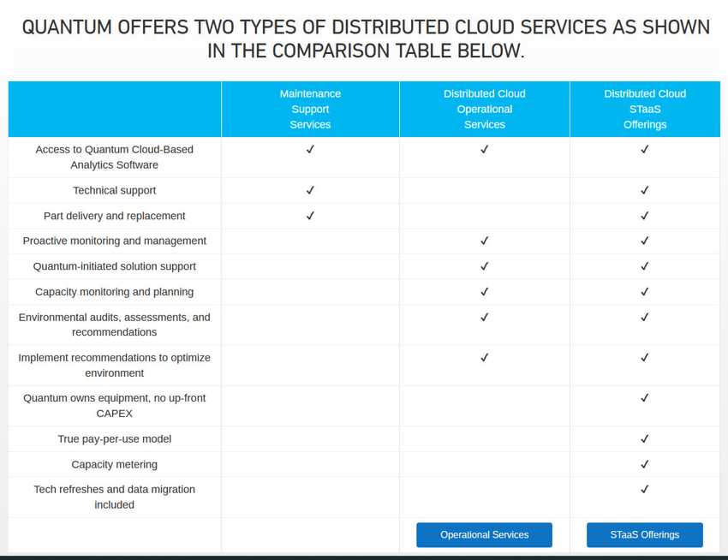
Task: Click Analytics Software checkmark in Maintenance Support column
Action: click(310, 149)
